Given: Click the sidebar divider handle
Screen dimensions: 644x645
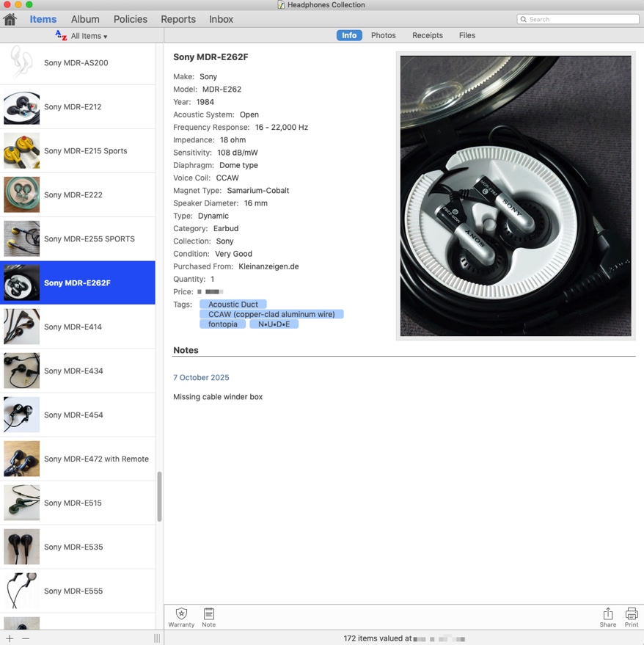Looking at the screenshot, I should click(x=157, y=638).
